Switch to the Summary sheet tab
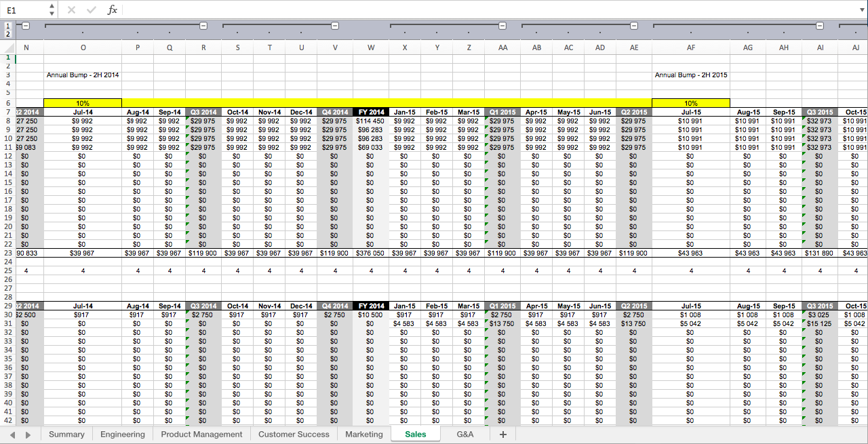This screenshot has width=868, height=444. tap(66, 435)
